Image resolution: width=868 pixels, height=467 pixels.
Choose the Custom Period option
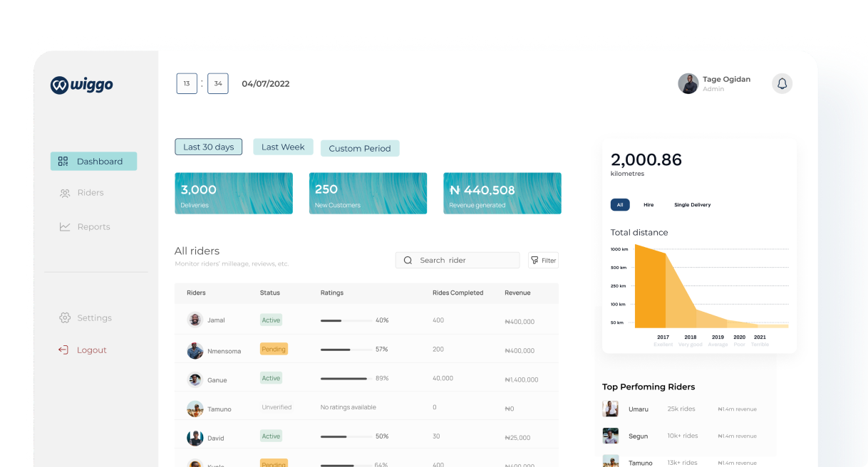(x=360, y=149)
